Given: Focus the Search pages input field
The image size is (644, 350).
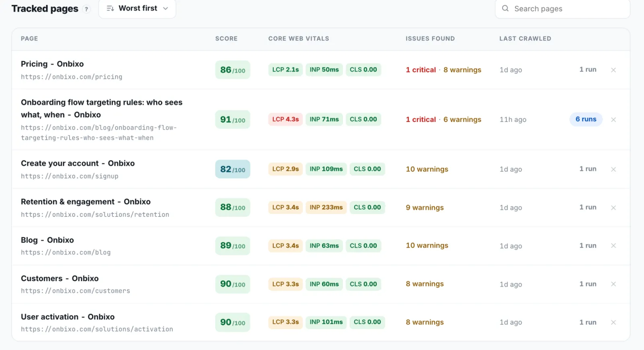Looking at the screenshot, I should 562,8.
